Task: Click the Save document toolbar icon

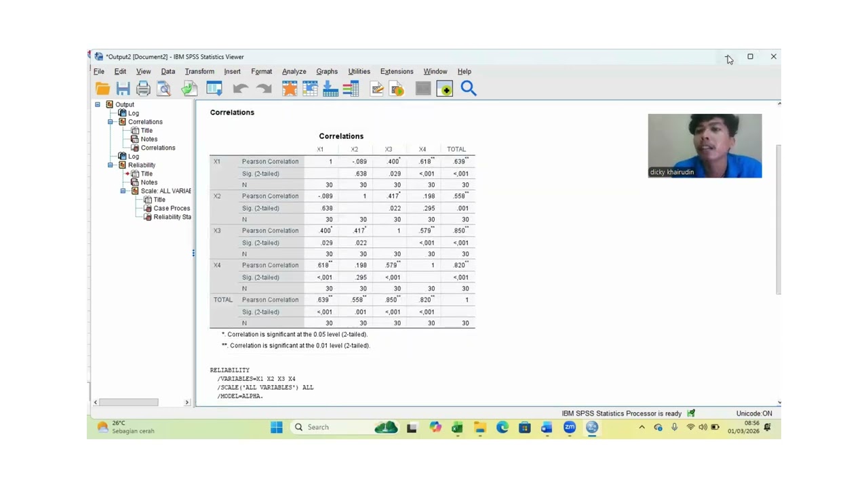Action: click(123, 88)
